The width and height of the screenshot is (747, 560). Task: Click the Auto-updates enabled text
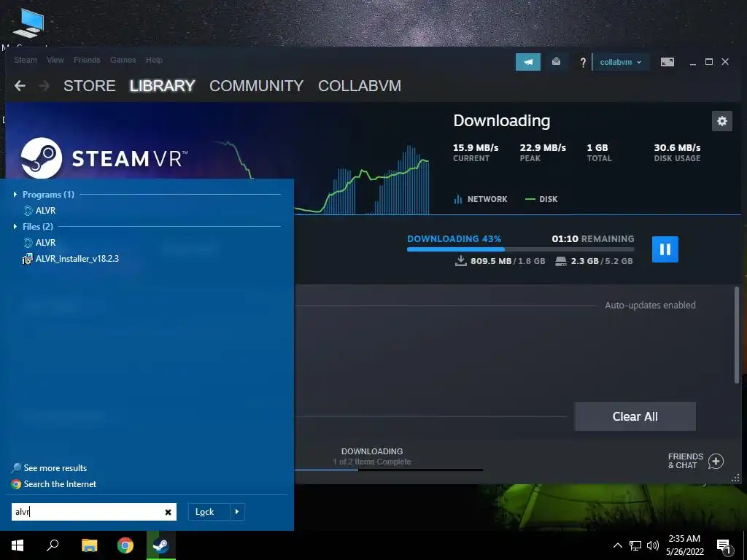650,306
